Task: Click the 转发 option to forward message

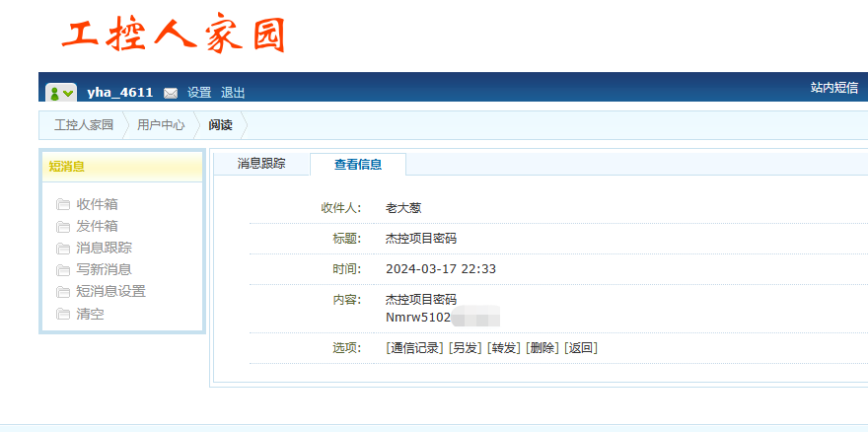Action: [503, 347]
